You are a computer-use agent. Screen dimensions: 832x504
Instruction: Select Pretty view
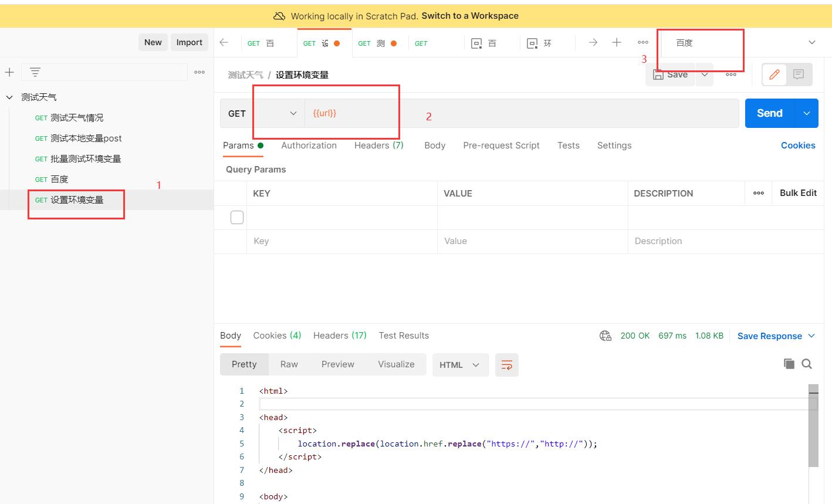point(244,364)
